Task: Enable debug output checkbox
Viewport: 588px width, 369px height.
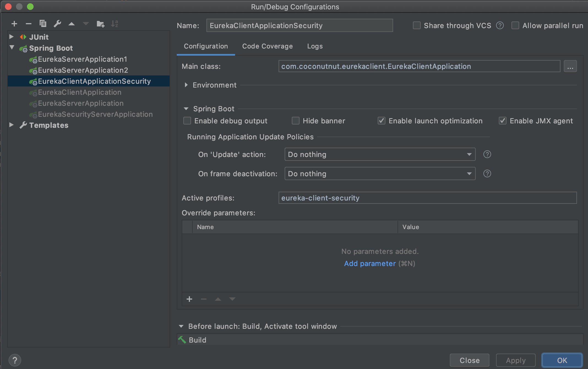Action: [x=187, y=121]
